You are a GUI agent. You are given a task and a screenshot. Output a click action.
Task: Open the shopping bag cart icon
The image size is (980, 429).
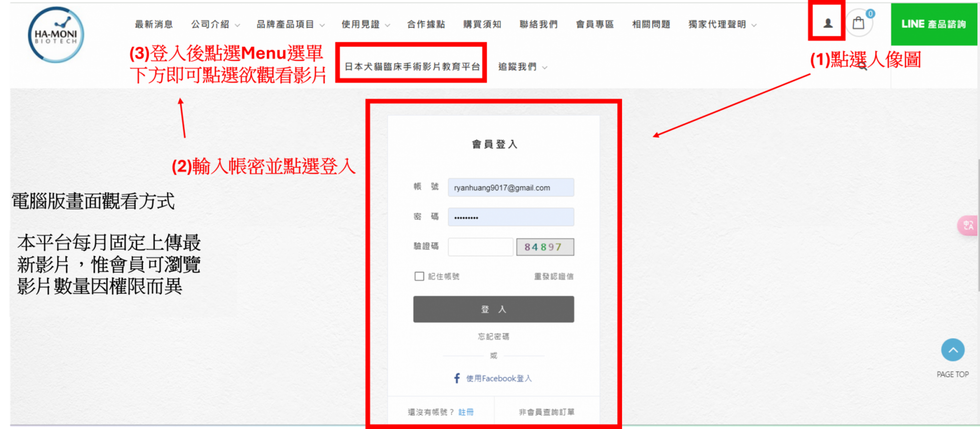click(x=859, y=23)
